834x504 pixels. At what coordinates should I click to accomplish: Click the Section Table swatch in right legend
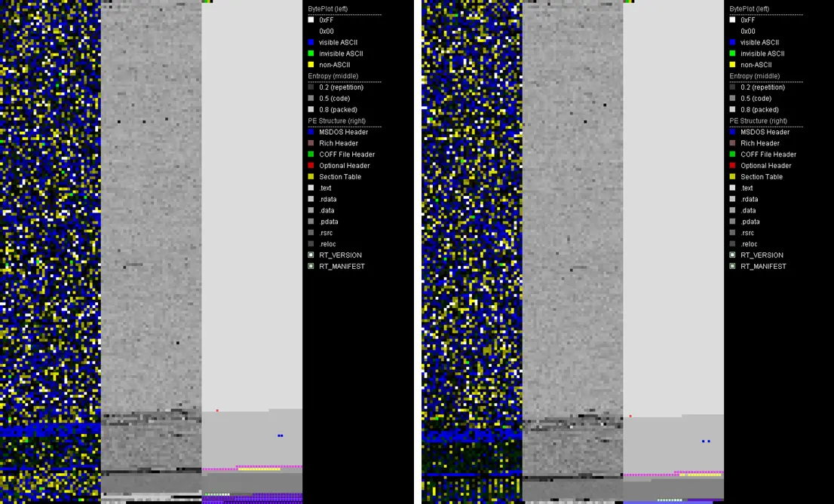point(732,177)
